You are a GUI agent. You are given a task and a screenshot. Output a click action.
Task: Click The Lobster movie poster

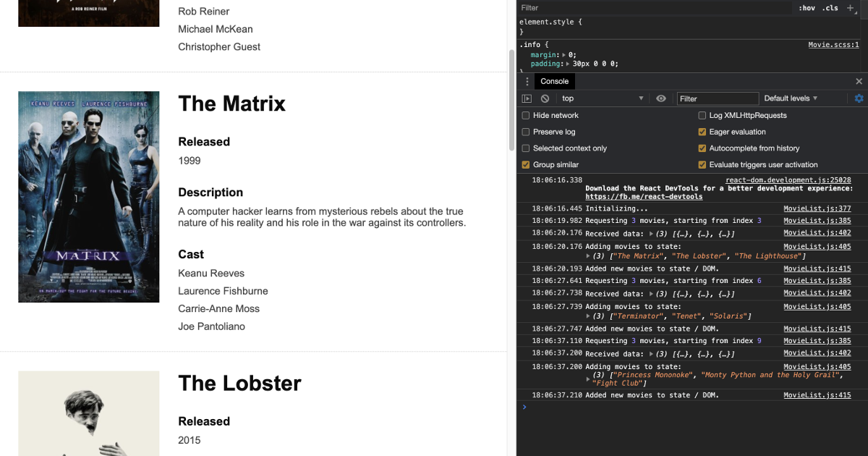tap(88, 413)
